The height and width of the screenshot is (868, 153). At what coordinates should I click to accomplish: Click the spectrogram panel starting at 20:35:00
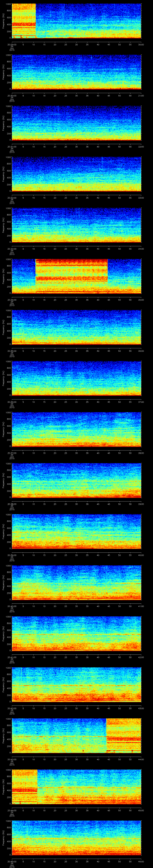coord(77,327)
